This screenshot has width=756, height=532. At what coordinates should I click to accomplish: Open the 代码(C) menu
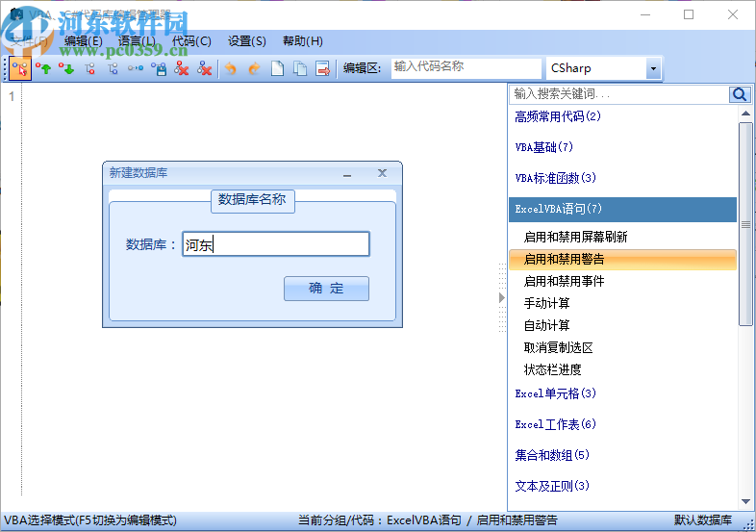tap(191, 41)
